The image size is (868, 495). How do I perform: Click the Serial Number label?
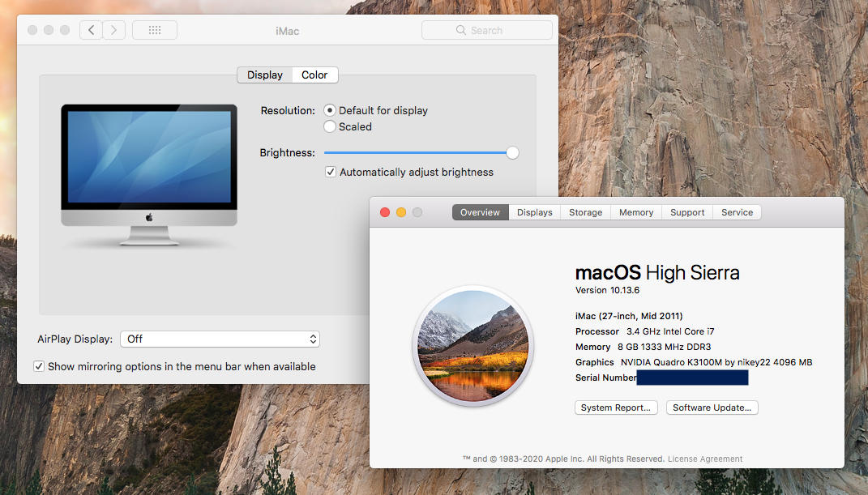point(605,378)
